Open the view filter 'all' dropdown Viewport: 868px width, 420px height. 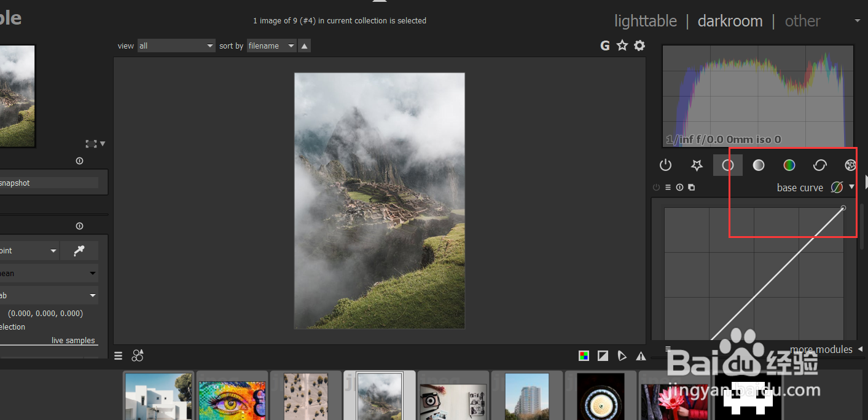click(176, 46)
